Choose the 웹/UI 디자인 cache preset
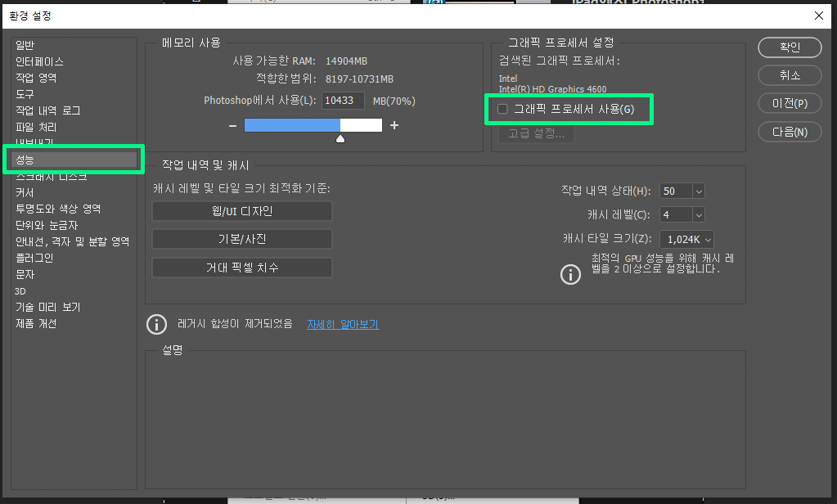Viewport: 837px width, 504px height. click(242, 211)
